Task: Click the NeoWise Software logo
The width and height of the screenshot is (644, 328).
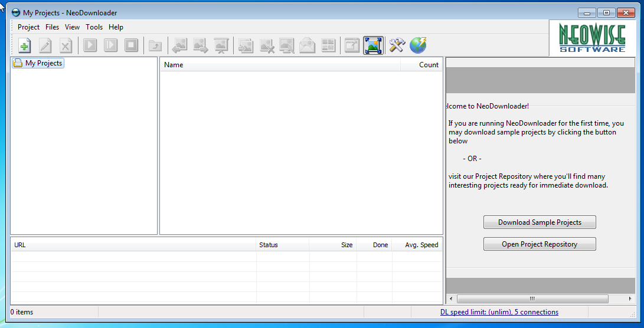Action: 592,38
